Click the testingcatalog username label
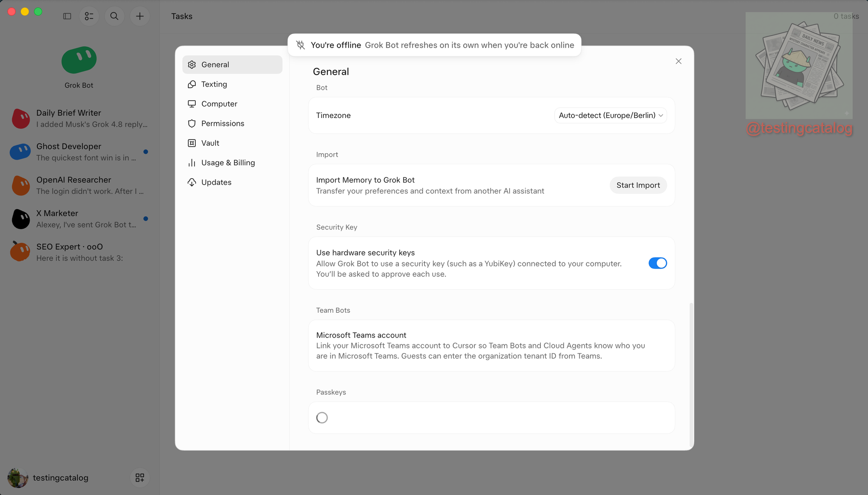The image size is (868, 495). (x=61, y=478)
